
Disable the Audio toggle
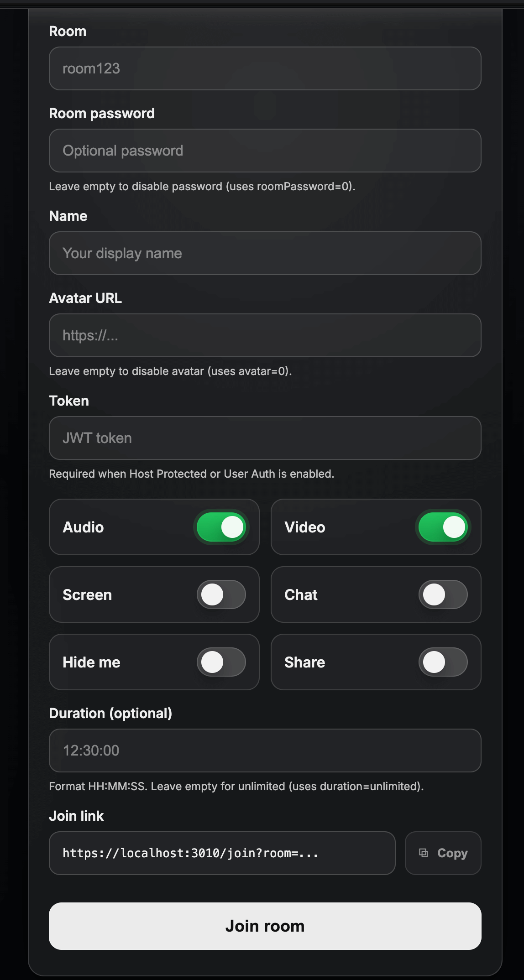221,527
